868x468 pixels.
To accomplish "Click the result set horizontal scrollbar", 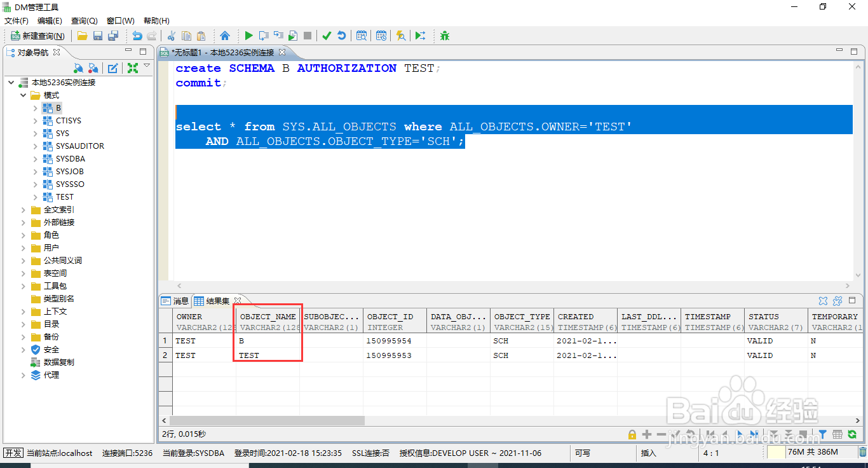I will click(x=267, y=420).
